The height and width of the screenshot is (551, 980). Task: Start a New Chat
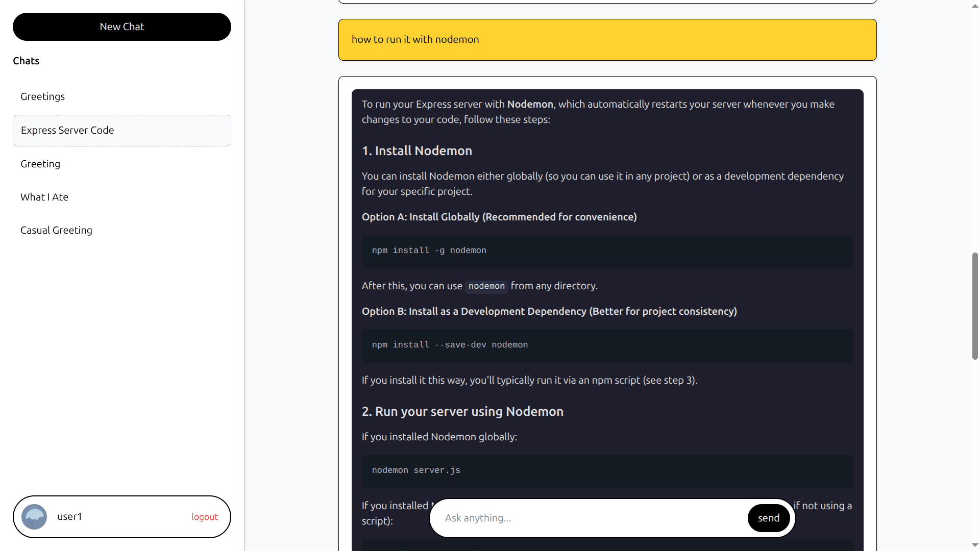click(121, 27)
